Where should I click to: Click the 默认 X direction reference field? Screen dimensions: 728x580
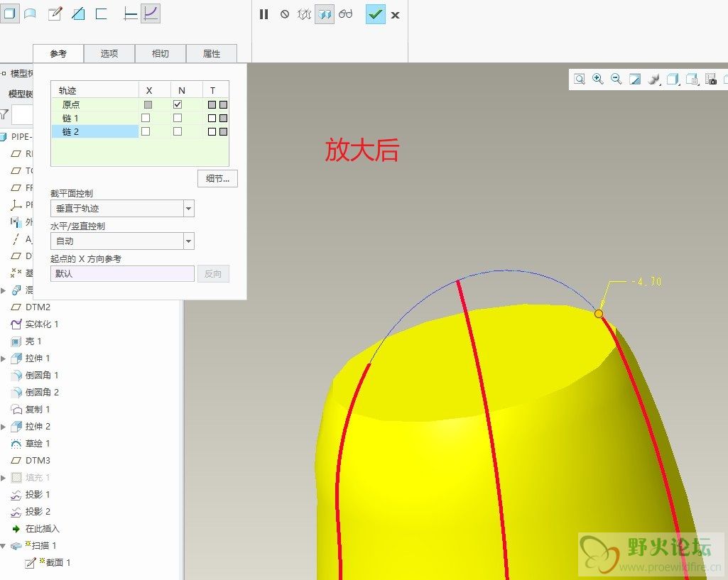pos(122,273)
